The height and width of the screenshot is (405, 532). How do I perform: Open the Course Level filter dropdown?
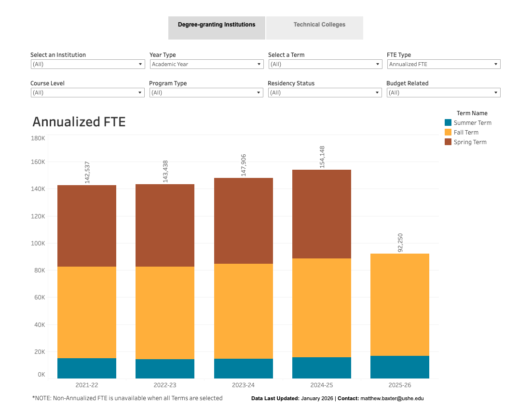point(87,93)
